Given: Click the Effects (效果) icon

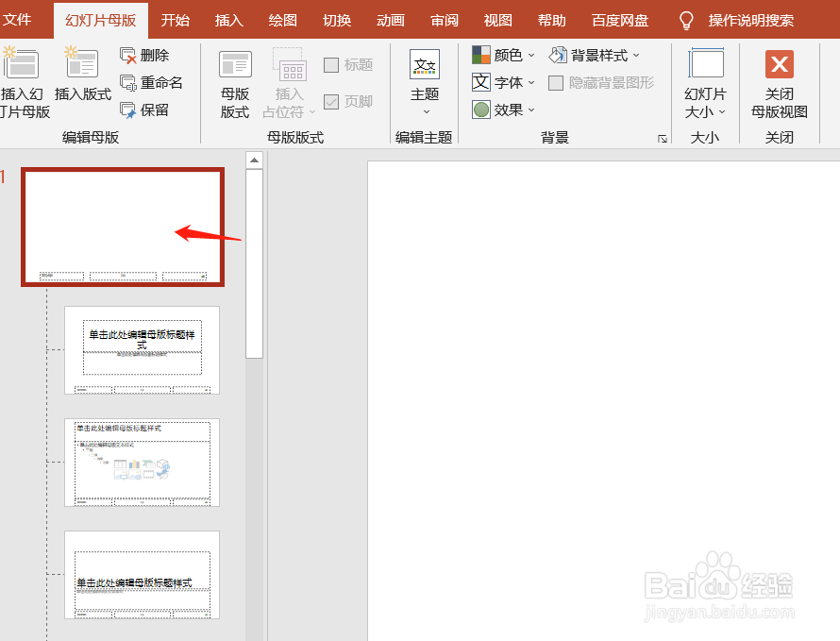Looking at the screenshot, I should (x=481, y=110).
